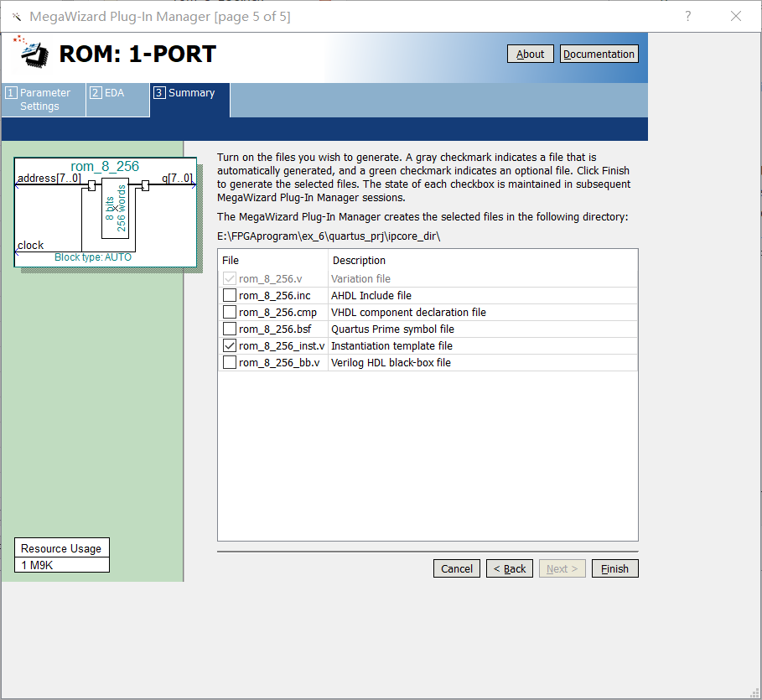Click the 8 bits 256 words memory block
The height and width of the screenshot is (700, 762).
point(115,209)
